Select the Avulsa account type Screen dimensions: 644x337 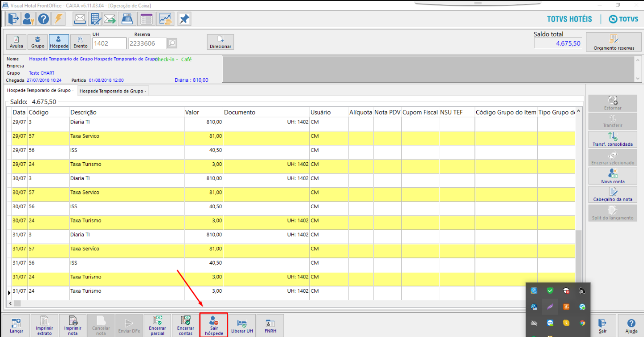[x=16, y=42]
